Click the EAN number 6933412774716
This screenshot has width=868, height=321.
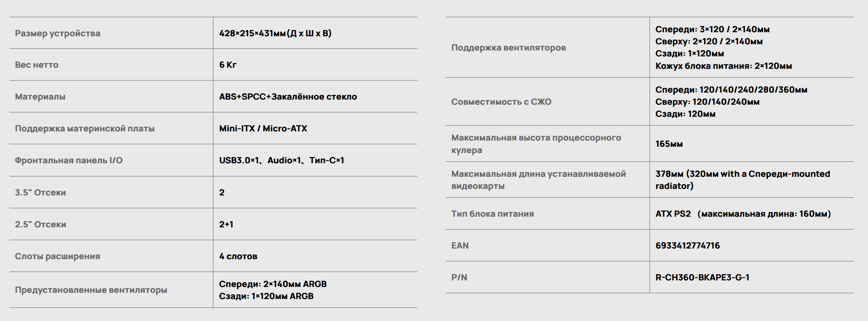[x=688, y=246]
